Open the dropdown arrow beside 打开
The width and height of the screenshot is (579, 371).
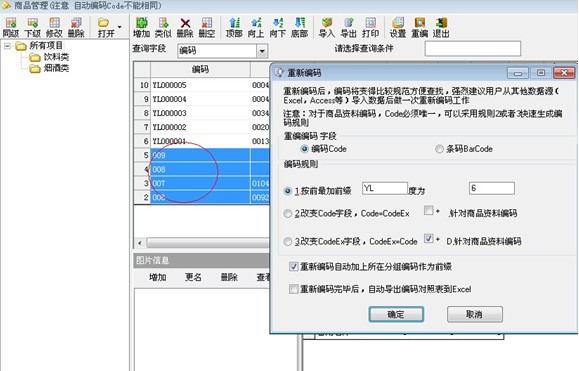tap(119, 27)
